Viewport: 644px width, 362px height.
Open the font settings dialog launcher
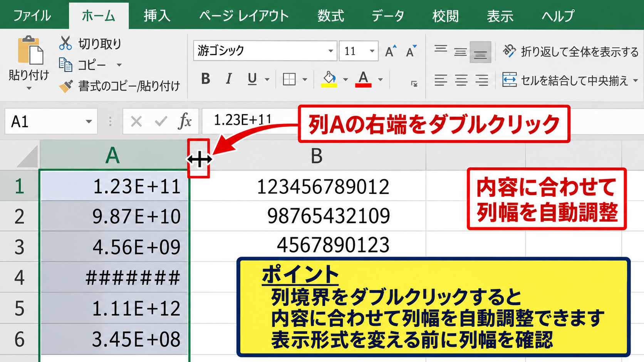point(414,83)
